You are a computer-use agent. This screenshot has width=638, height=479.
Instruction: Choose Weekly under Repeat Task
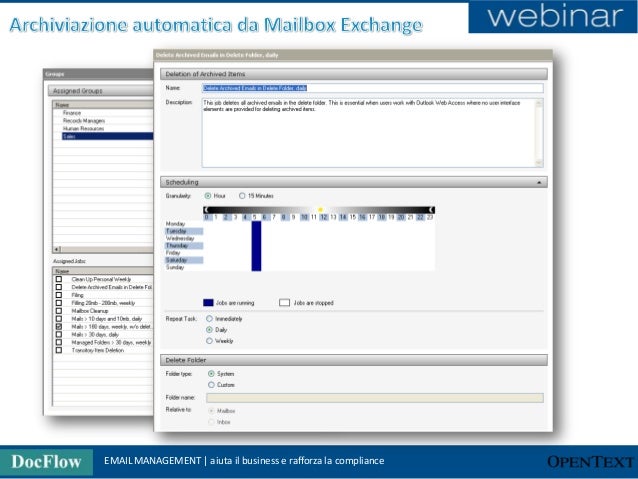click(x=209, y=341)
